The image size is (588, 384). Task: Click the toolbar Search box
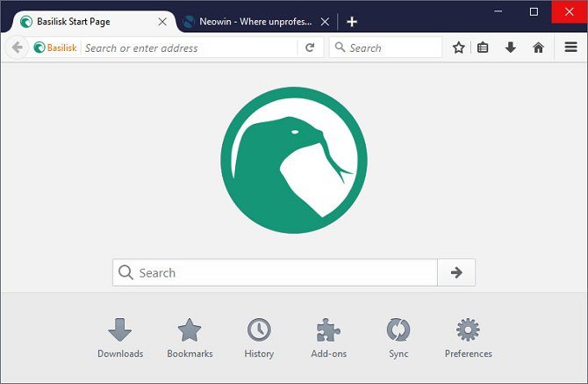point(385,47)
